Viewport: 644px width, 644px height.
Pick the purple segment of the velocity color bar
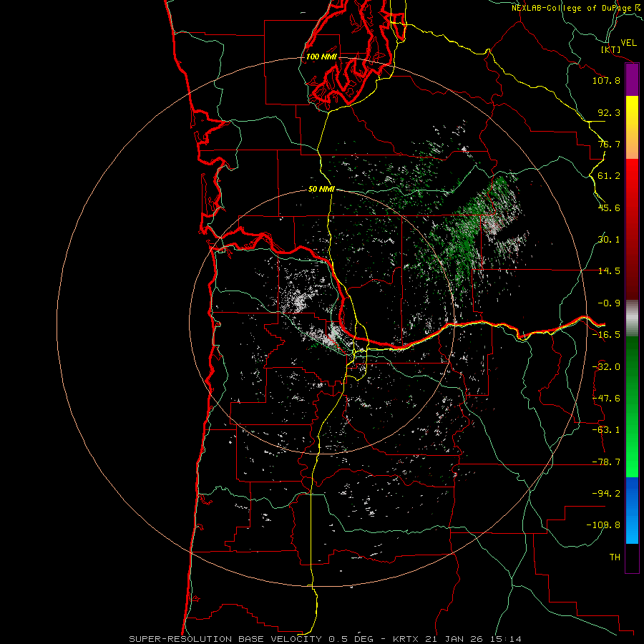(x=632, y=80)
